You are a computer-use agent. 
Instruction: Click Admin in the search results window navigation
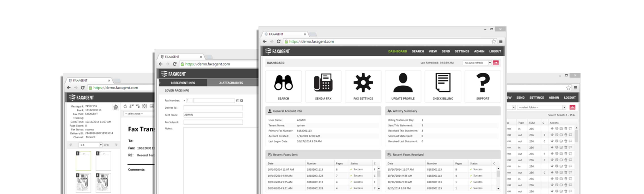point(554,97)
